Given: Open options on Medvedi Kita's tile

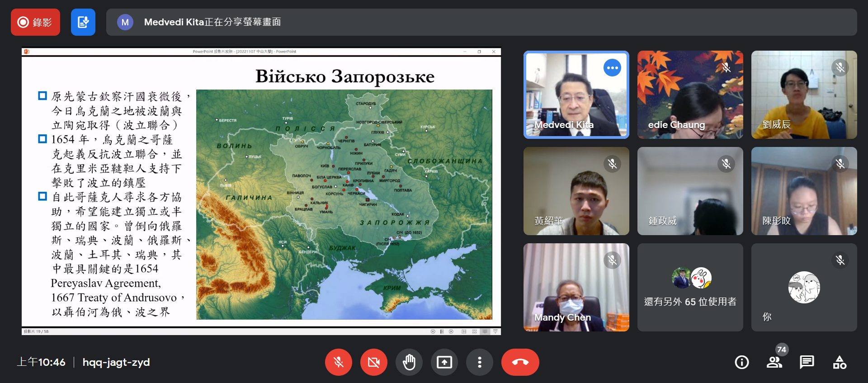Looking at the screenshot, I should 612,68.
